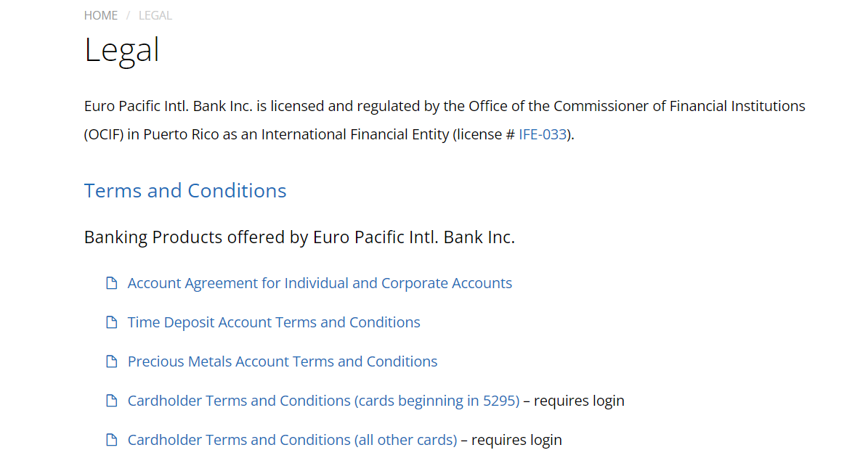Click the Terms and Conditions heading
Viewport: 868px width, 466px height.
coord(185,190)
